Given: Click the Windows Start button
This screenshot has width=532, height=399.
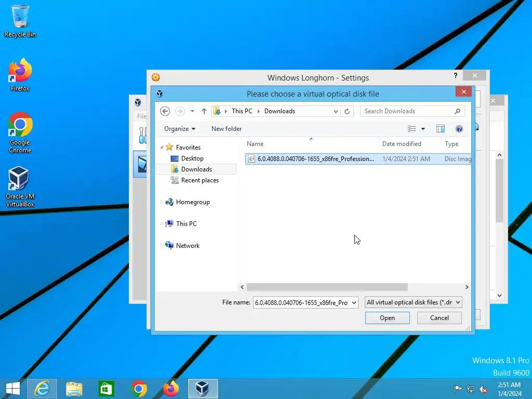Looking at the screenshot, I should 13,389.
